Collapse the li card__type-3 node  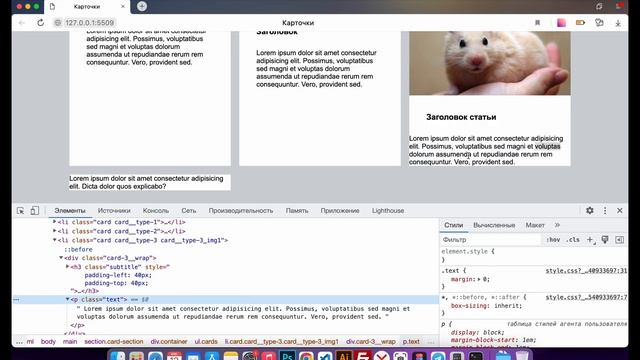55,240
